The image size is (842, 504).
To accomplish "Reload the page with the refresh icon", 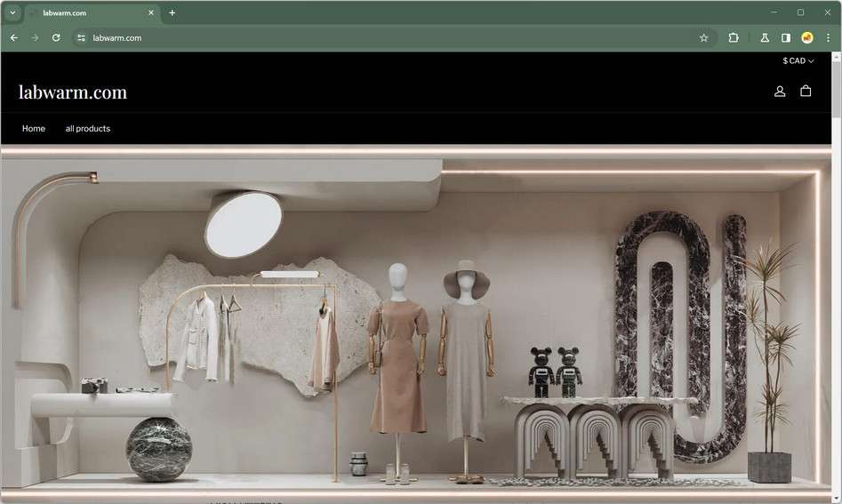I will coord(56,38).
